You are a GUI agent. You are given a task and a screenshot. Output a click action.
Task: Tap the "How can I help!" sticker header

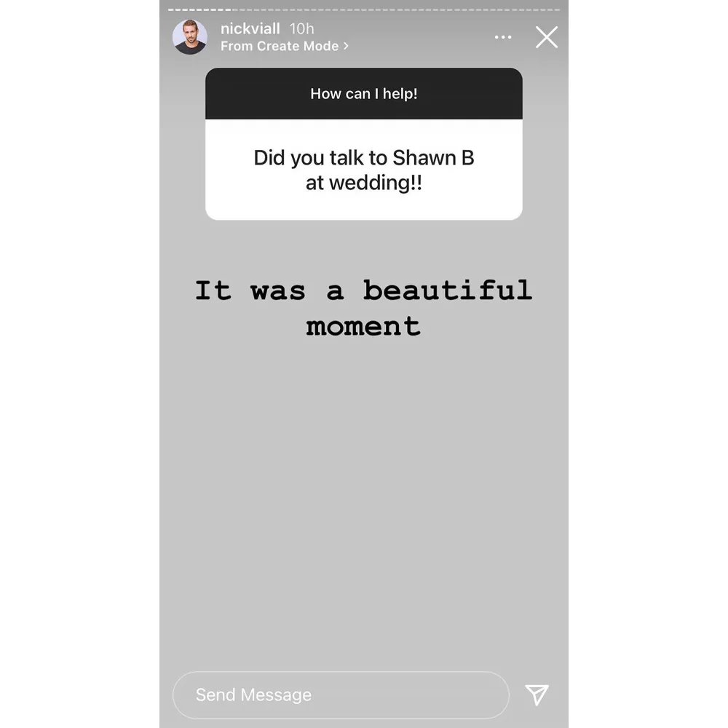point(364,94)
